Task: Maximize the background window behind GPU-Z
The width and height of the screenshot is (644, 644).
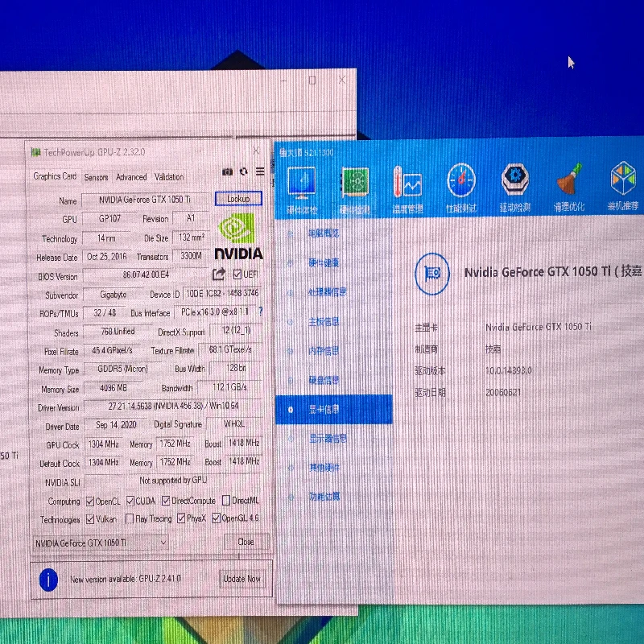Action: click(312, 80)
